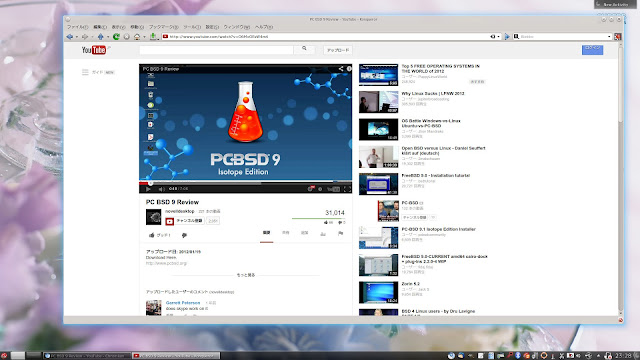The image size is (640, 360).
Task: Open the pcbsd.org download link
Action: [166, 263]
